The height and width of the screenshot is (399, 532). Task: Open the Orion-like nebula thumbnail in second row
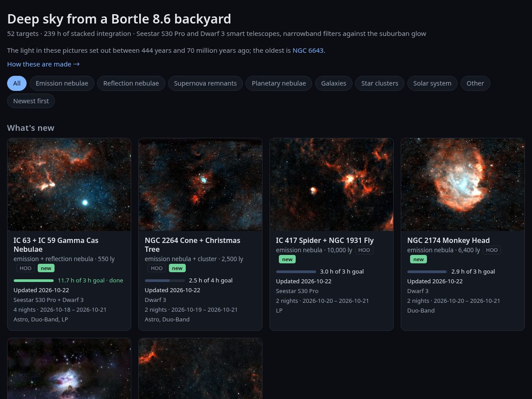[69, 369]
